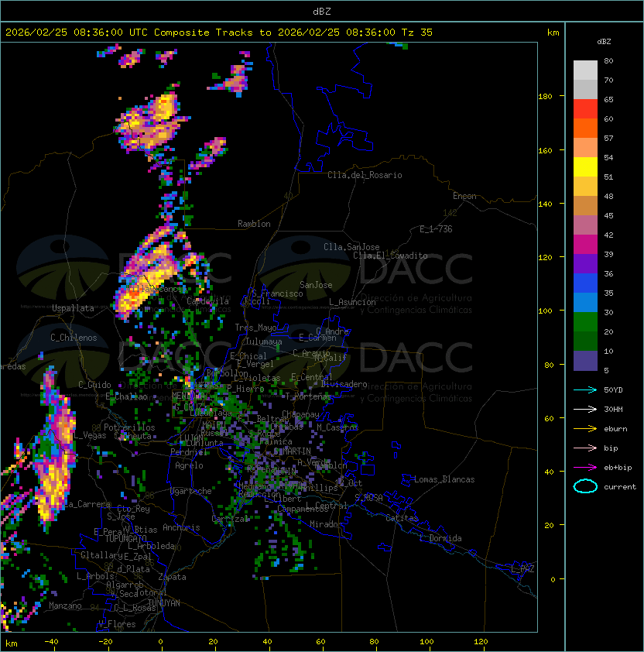Image resolution: width=644 pixels, height=652 pixels.
Task: Click the 'Carrizal' map label
Action: point(230,519)
